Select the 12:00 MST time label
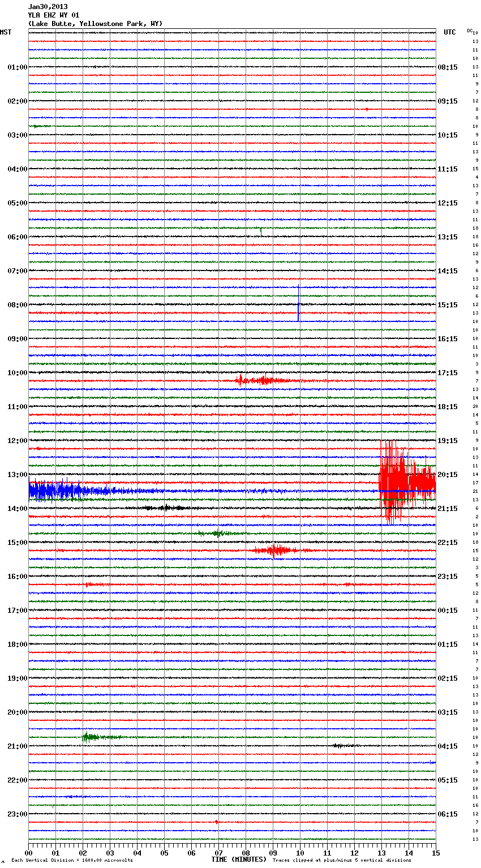The height and width of the screenshot is (868, 481). pos(18,441)
